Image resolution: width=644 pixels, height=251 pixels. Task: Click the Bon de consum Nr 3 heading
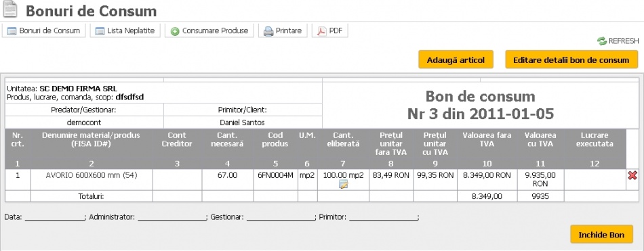point(481,105)
